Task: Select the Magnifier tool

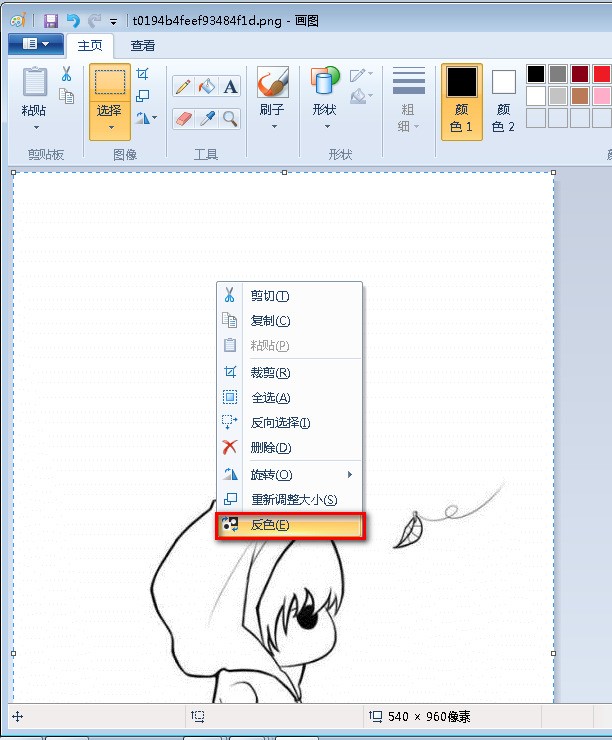Action: pos(230,118)
